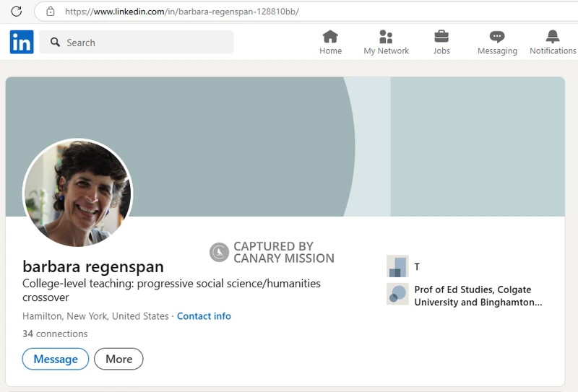
Task: Select the LinkedIn profile URL in address bar
Action: (x=182, y=12)
